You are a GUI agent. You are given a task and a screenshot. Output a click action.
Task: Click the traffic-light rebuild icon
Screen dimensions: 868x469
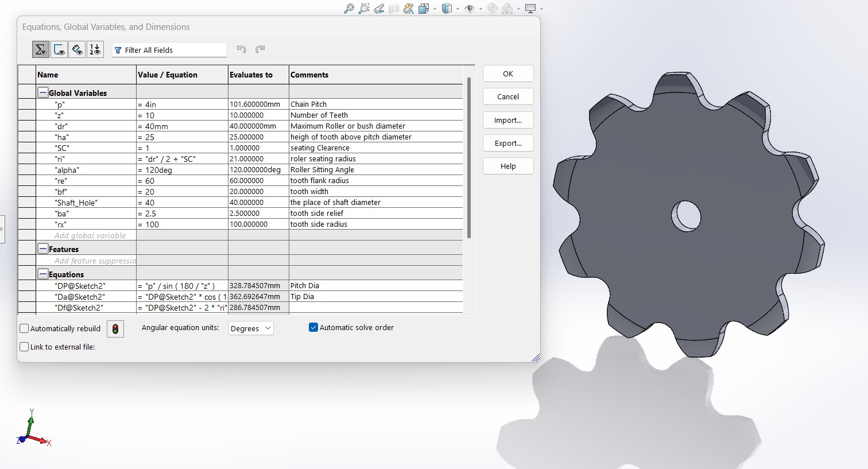click(115, 329)
